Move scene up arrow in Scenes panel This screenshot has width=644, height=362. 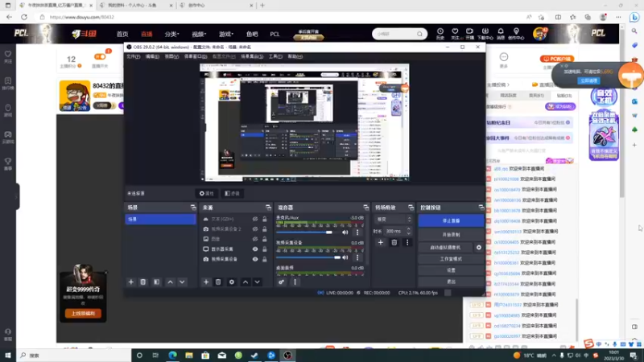click(170, 282)
